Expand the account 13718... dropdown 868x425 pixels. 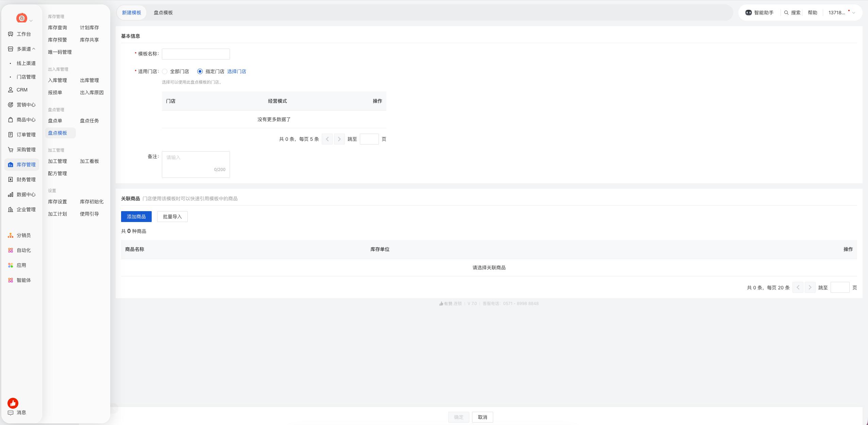point(853,13)
